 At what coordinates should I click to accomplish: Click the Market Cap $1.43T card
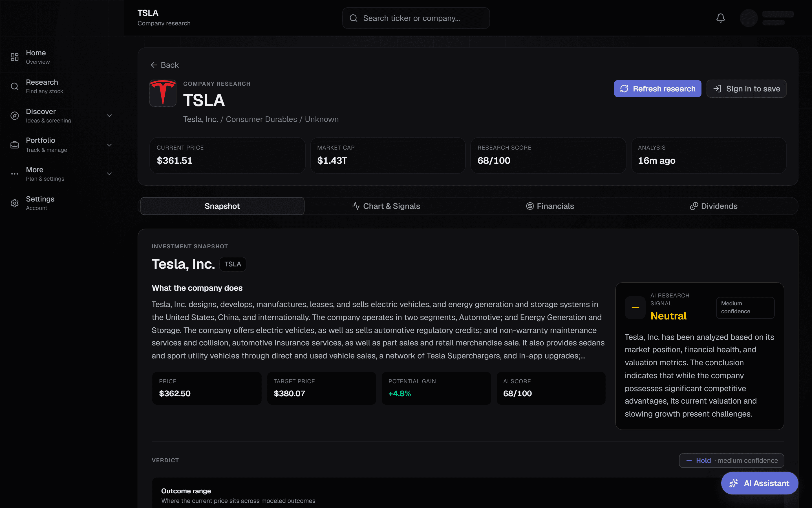point(388,156)
